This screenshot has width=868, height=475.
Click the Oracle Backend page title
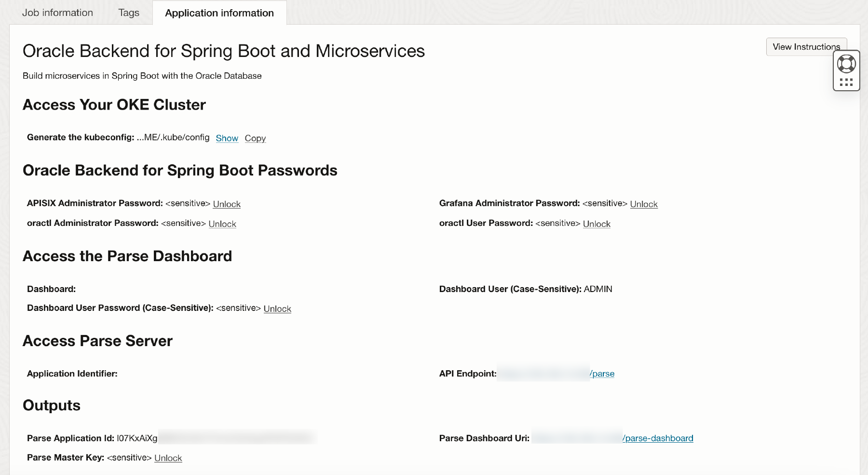tap(224, 51)
